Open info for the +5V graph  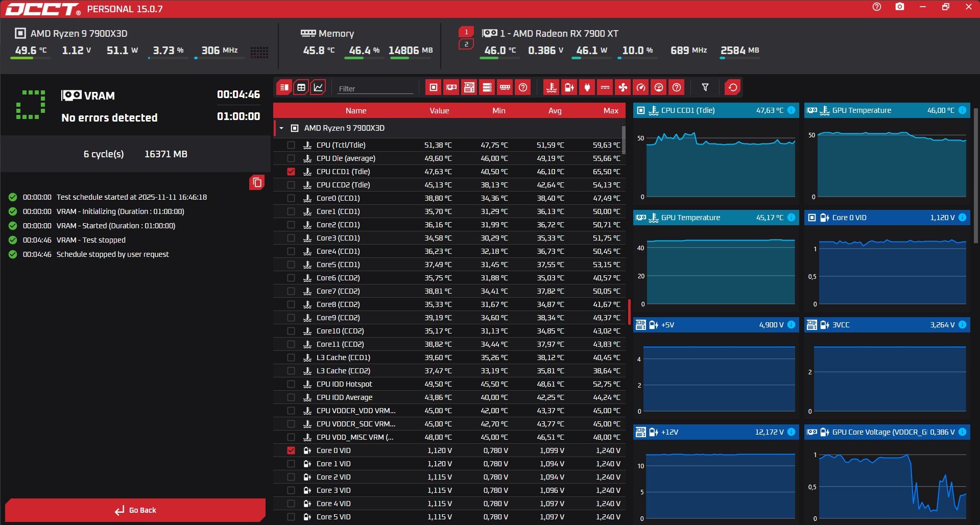[x=791, y=325]
